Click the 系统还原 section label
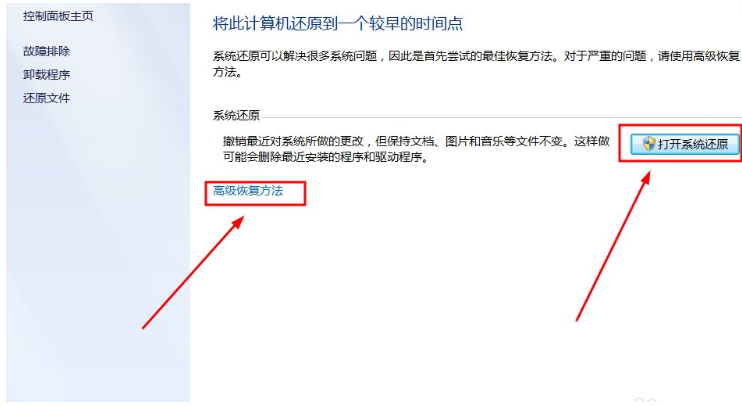This screenshot has width=742, height=406. pos(236,115)
